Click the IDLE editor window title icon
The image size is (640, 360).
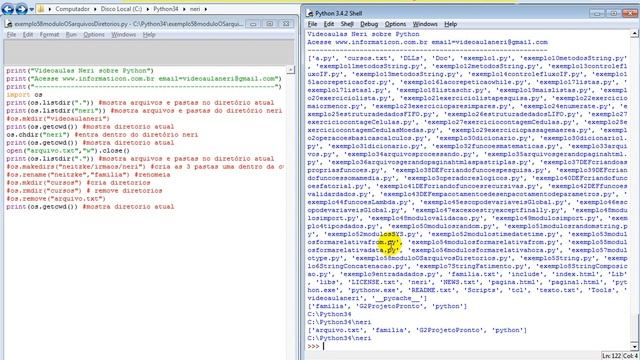[9, 24]
